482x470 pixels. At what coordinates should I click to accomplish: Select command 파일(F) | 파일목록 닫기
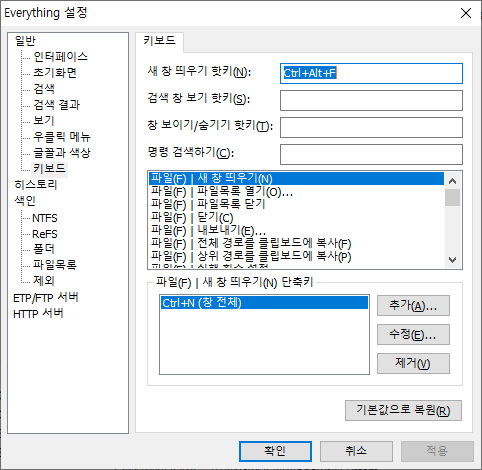tap(296, 204)
